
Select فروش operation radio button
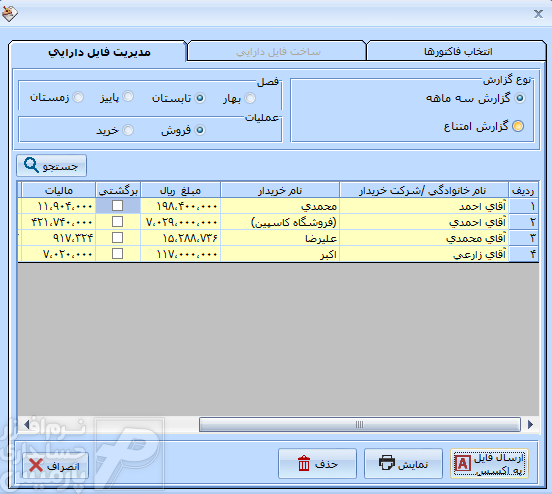[x=200, y=130]
